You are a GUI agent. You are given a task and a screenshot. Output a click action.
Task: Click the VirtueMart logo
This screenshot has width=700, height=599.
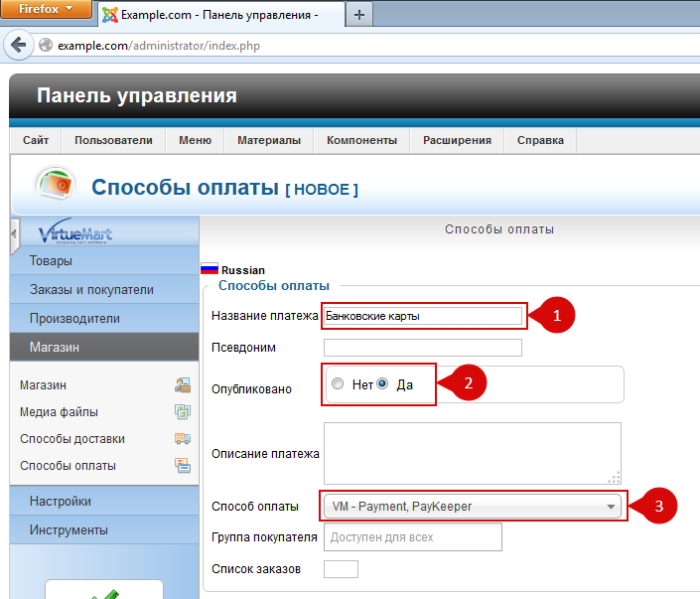(75, 235)
